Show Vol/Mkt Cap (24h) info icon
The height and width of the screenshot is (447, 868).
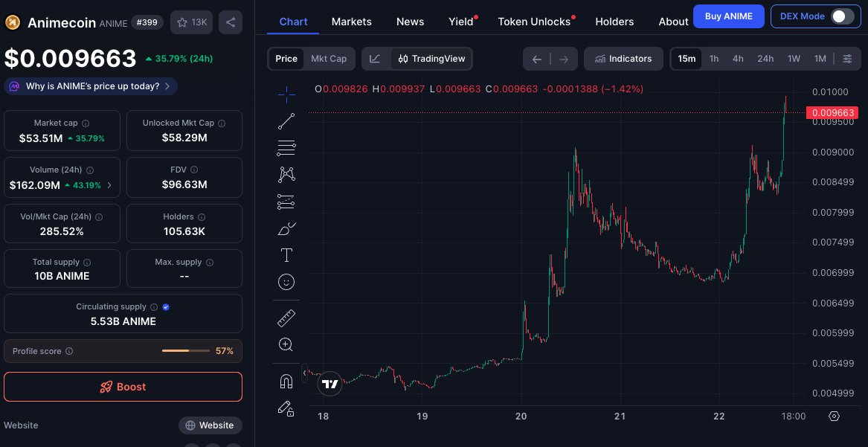(99, 217)
